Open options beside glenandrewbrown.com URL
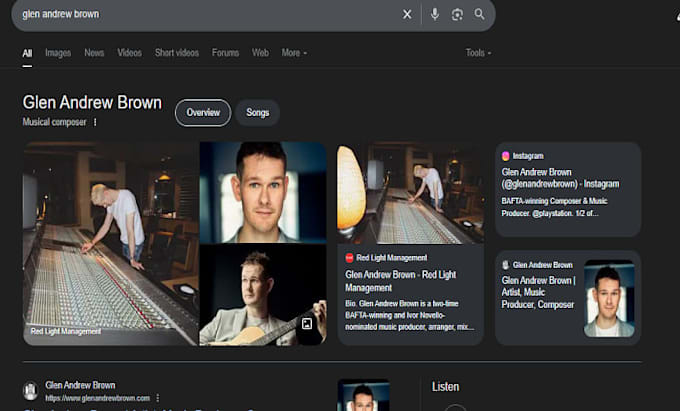This screenshot has width=680, height=411. [x=158, y=398]
